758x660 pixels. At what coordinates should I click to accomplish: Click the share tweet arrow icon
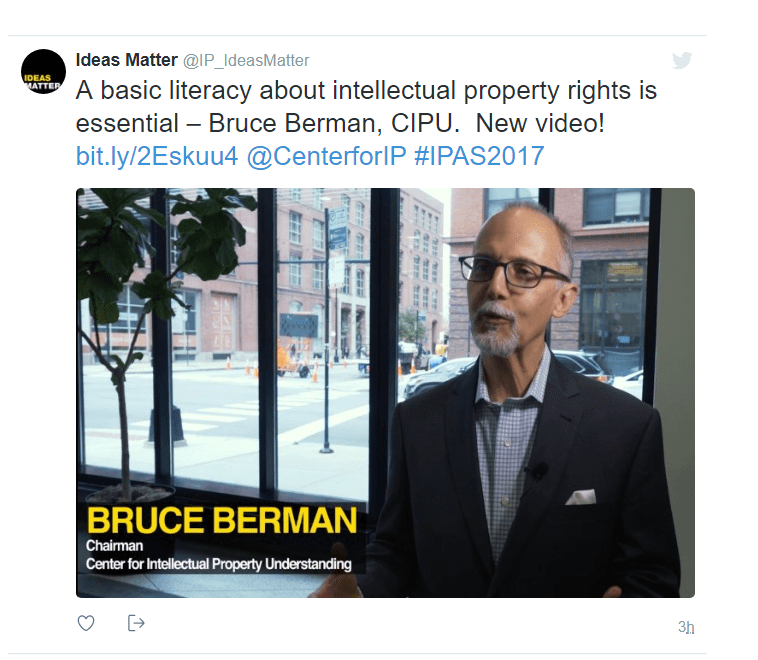[x=136, y=623]
